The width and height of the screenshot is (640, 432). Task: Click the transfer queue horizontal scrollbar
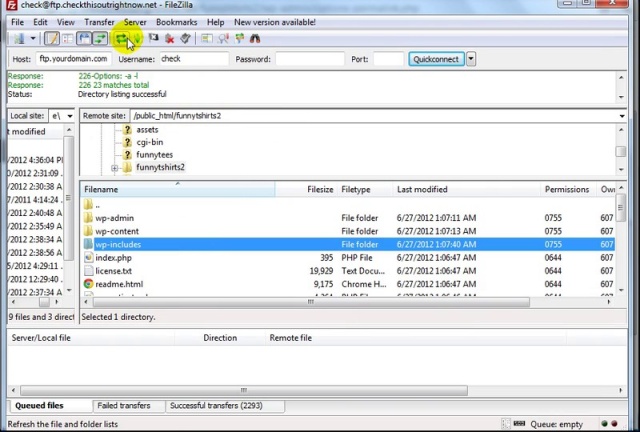[244, 390]
